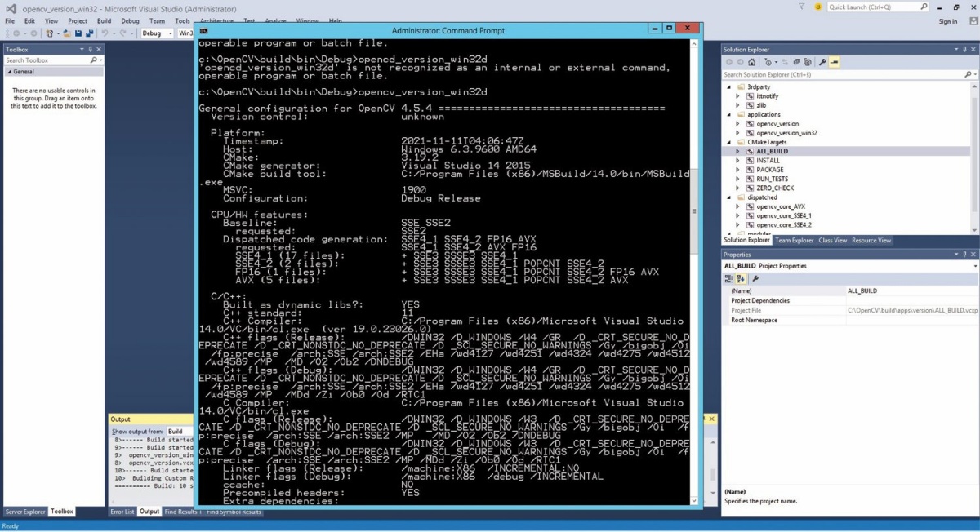Collapse the applications folder node
Viewport: 980px width, 532px height.
[x=728, y=114]
